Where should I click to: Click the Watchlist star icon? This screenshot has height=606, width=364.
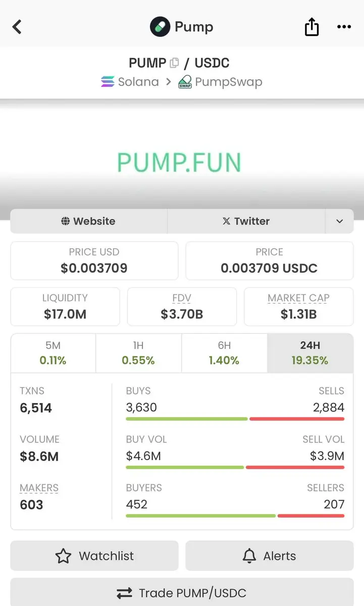click(63, 556)
